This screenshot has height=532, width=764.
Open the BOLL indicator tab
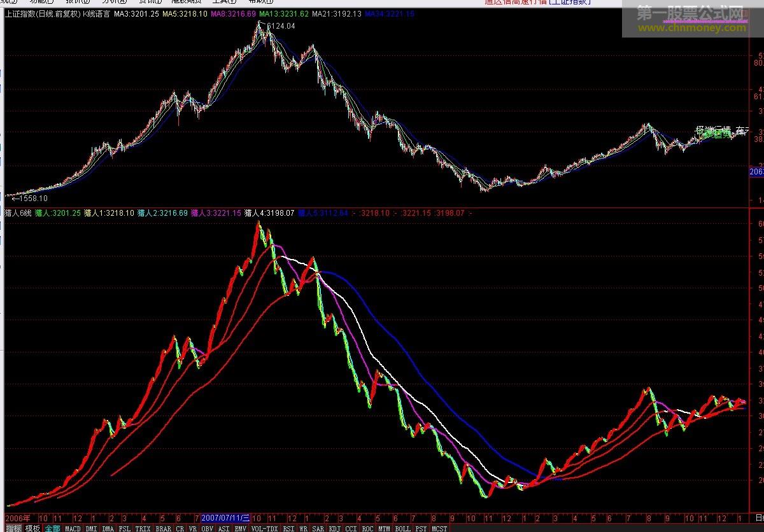402,528
